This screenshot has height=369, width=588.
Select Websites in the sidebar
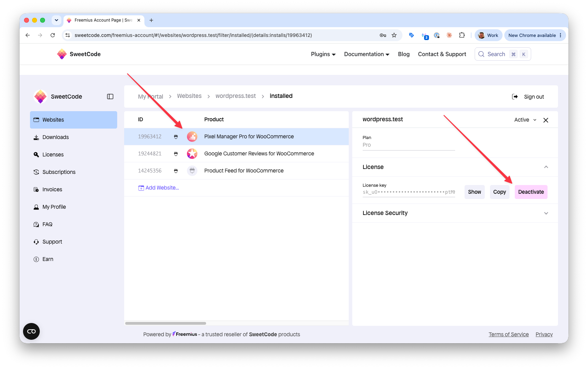tap(74, 120)
